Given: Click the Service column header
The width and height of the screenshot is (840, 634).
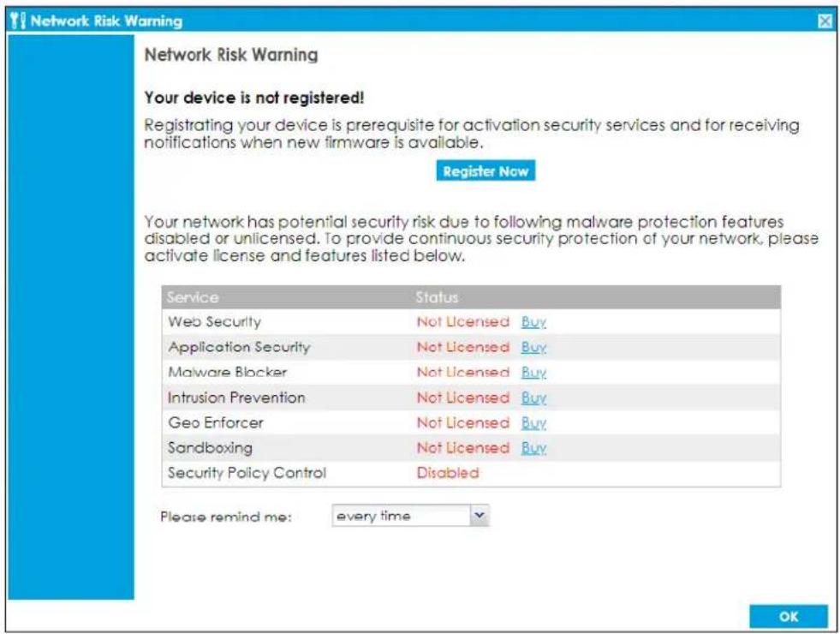Looking at the screenshot, I should pos(193,297).
